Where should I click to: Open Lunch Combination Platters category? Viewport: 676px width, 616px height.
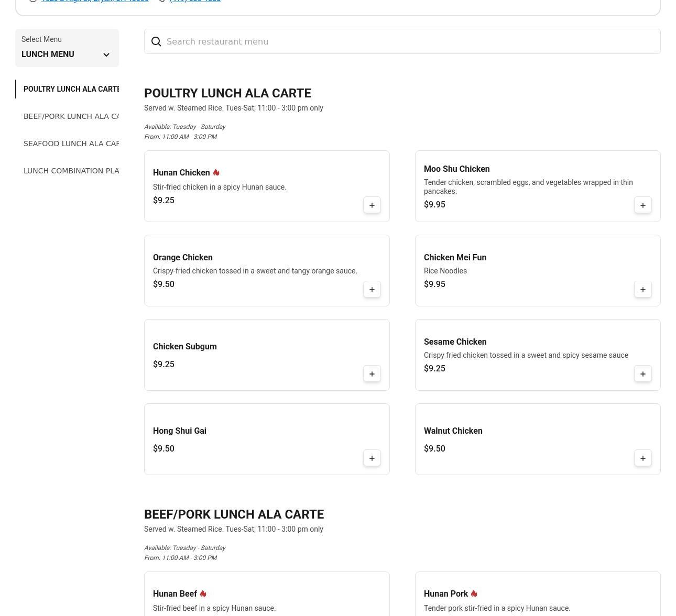(71, 171)
